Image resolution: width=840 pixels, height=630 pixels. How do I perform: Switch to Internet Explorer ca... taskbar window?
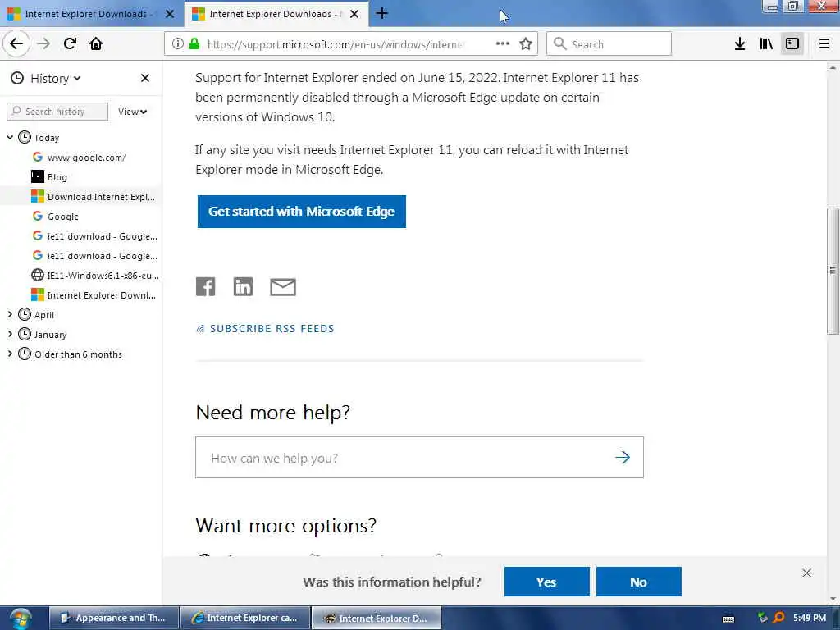click(x=245, y=619)
